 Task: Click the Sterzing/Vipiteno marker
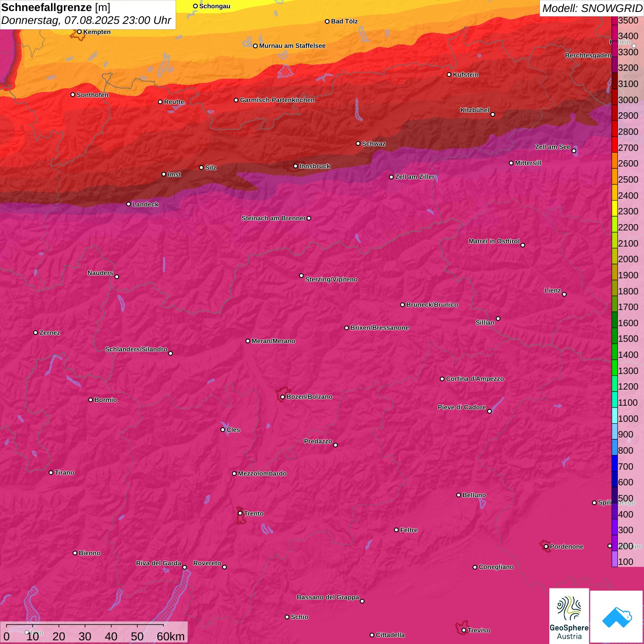[x=301, y=276]
